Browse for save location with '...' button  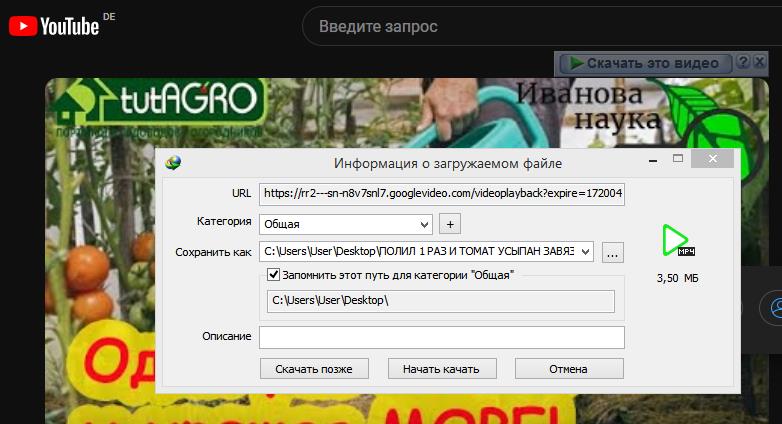612,252
